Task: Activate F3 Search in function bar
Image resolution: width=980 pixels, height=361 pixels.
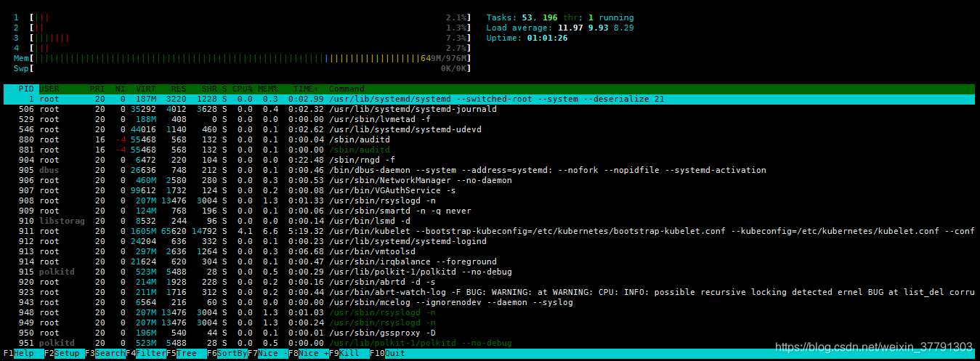Action: click(105, 353)
